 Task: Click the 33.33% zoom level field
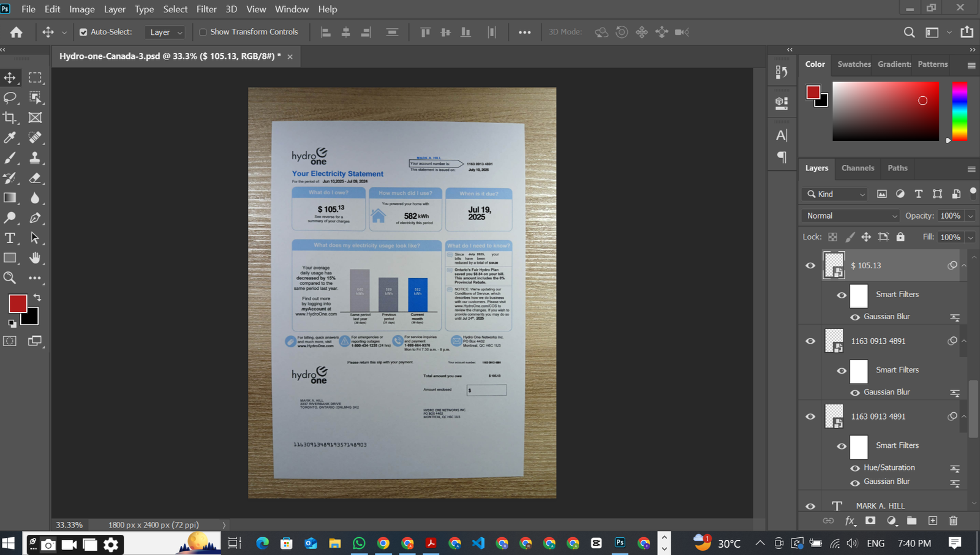[69, 525]
